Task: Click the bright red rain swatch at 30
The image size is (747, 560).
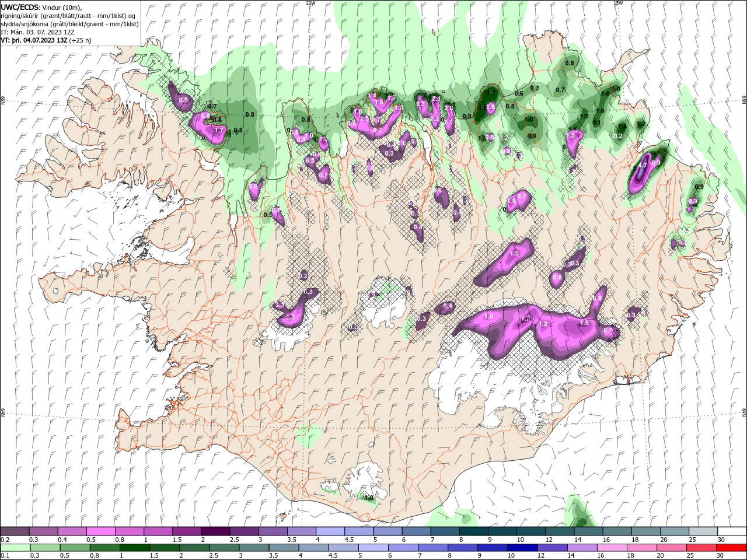Action: click(x=731, y=548)
